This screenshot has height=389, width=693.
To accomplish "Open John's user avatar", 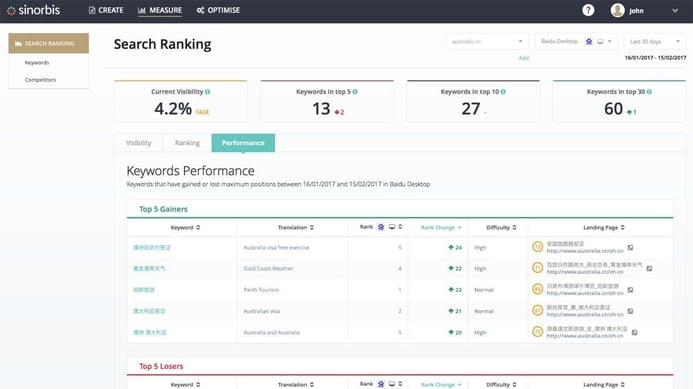I will coord(617,10).
